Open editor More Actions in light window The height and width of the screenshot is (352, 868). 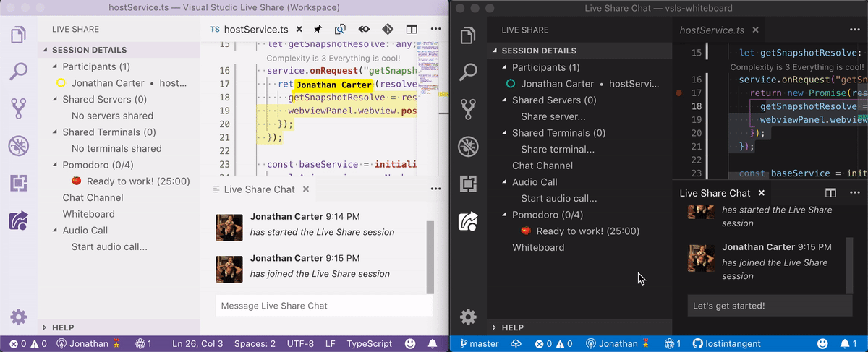(x=435, y=30)
